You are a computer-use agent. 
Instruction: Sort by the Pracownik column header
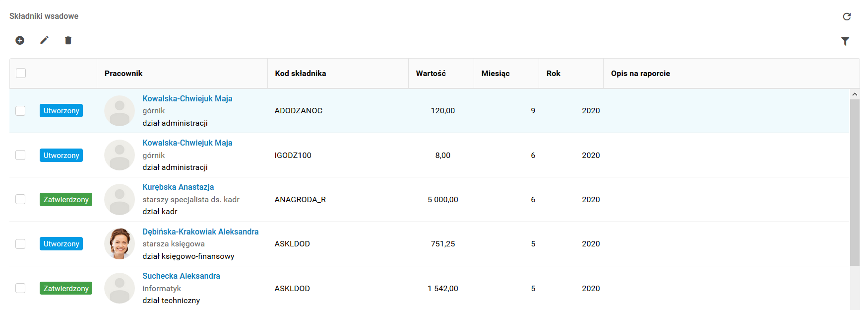point(124,74)
